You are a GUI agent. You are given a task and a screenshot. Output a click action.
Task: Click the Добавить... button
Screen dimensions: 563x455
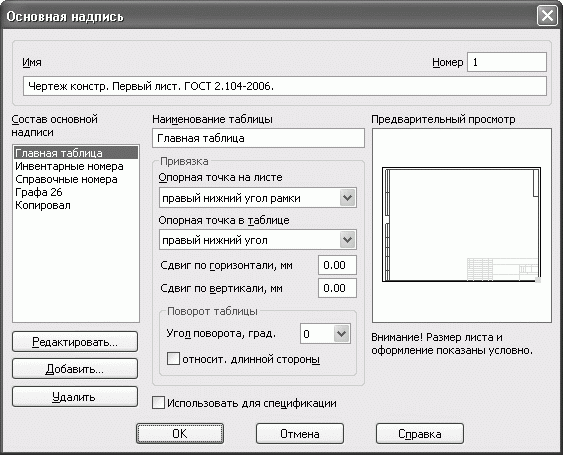[x=75, y=369]
